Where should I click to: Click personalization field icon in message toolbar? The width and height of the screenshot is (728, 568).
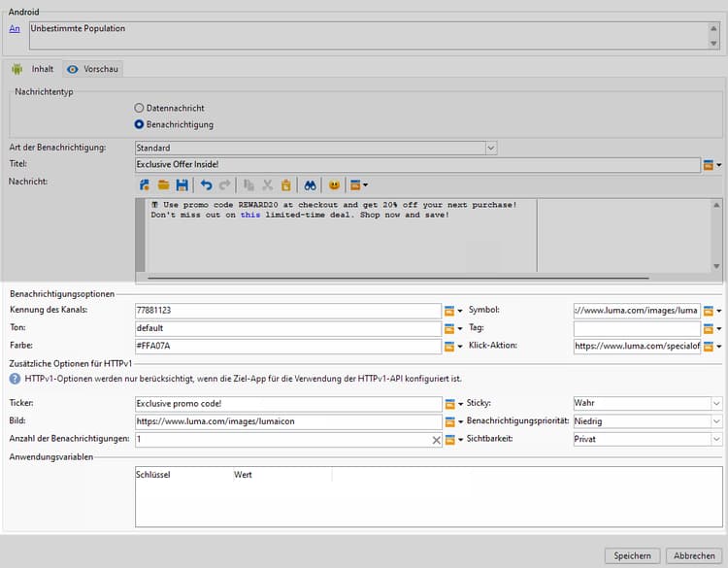pyautogui.click(x=355, y=184)
